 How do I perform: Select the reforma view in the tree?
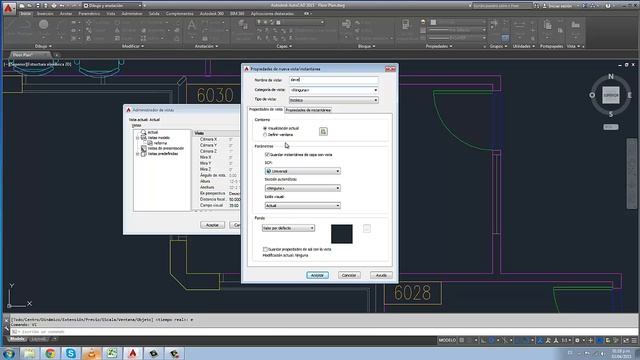coord(160,143)
